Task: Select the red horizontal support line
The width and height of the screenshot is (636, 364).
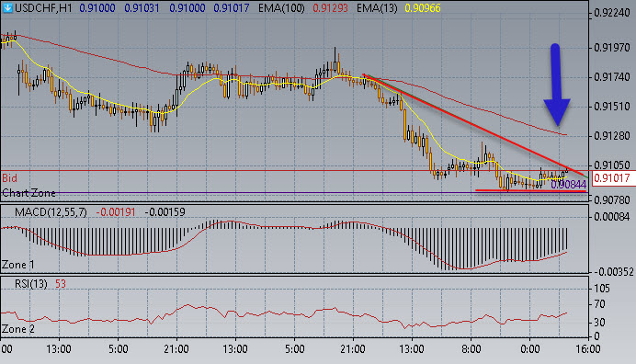Action: (x=530, y=190)
